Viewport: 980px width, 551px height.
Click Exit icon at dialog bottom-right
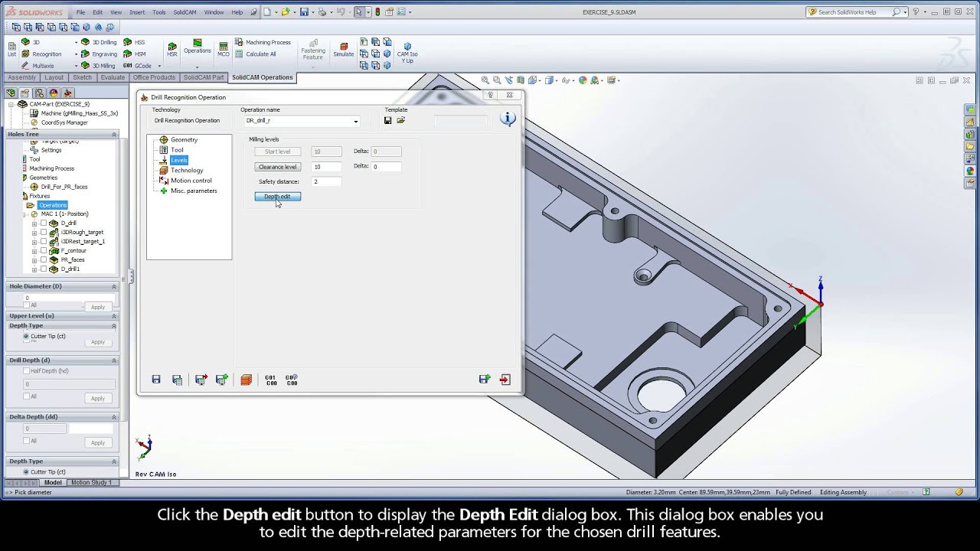pos(505,379)
